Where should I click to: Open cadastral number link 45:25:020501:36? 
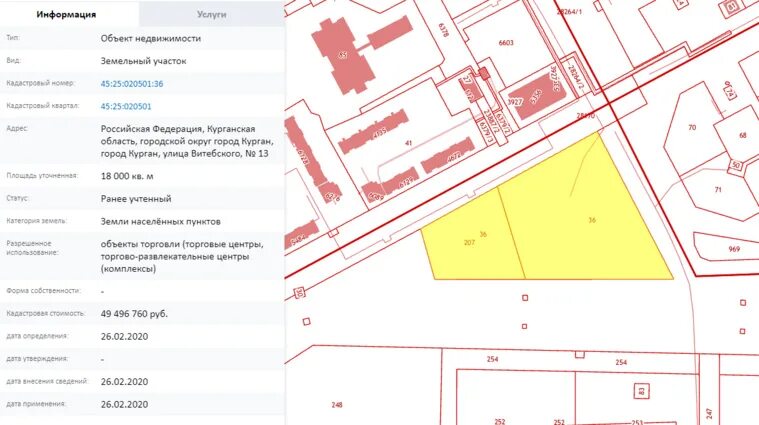(132, 84)
